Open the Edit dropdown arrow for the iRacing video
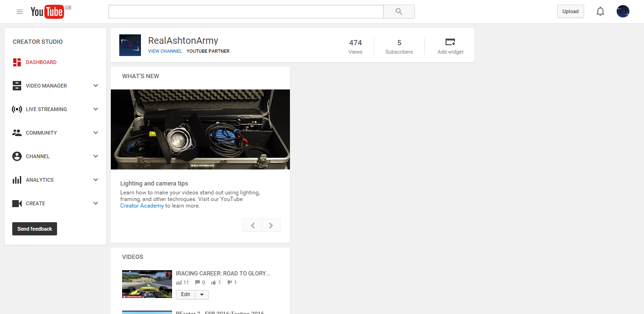 point(202,295)
